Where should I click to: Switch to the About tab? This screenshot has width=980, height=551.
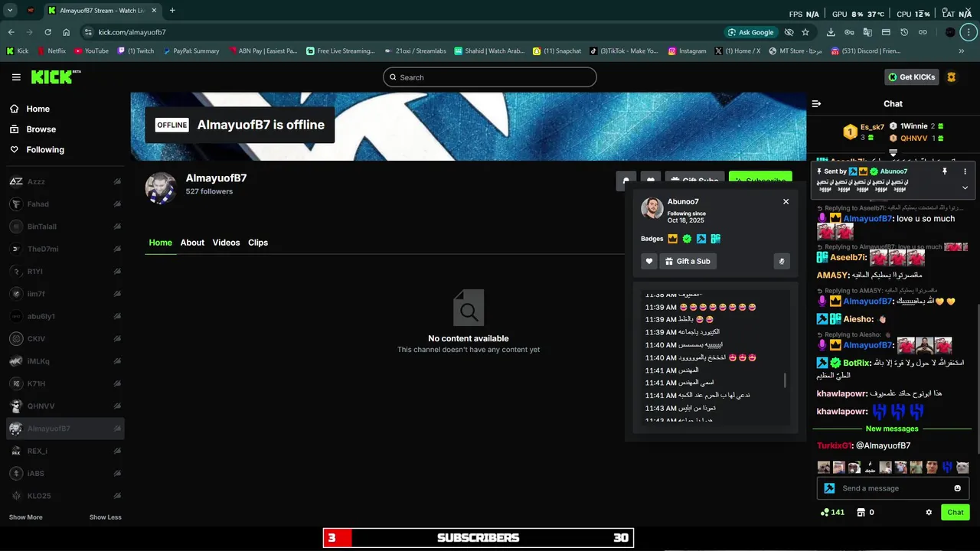tap(192, 243)
